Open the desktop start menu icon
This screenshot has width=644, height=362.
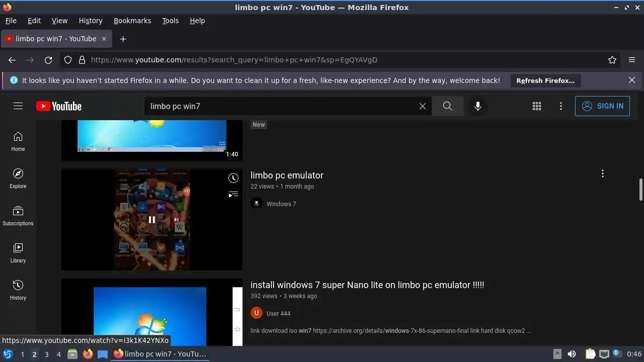coord(8,354)
